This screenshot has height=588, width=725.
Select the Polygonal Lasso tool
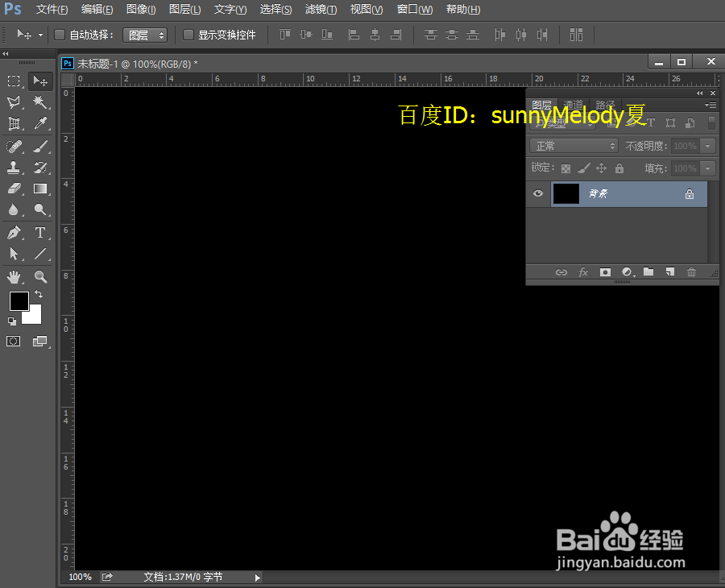(14, 101)
